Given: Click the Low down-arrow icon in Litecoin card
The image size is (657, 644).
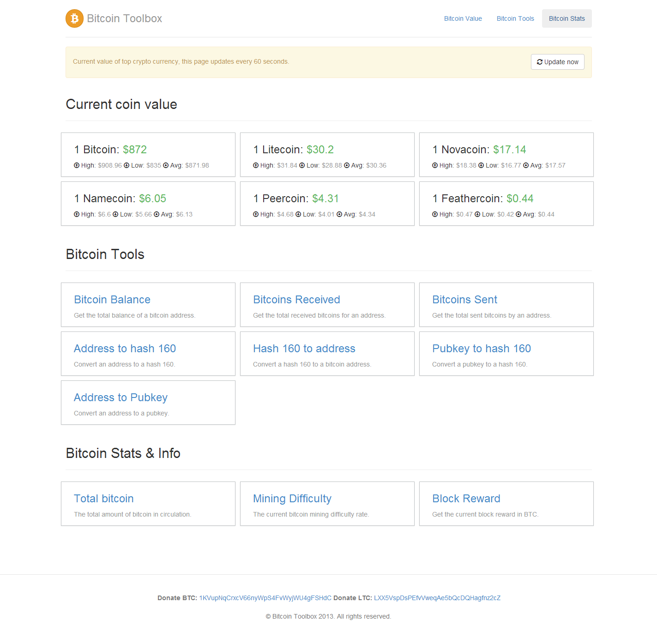Looking at the screenshot, I should point(302,165).
